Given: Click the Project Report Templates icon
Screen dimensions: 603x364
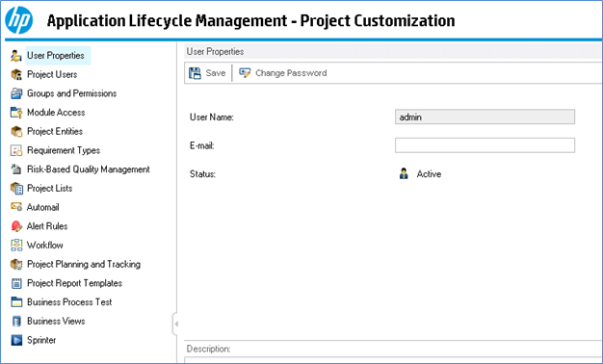Looking at the screenshot, I should tap(16, 283).
